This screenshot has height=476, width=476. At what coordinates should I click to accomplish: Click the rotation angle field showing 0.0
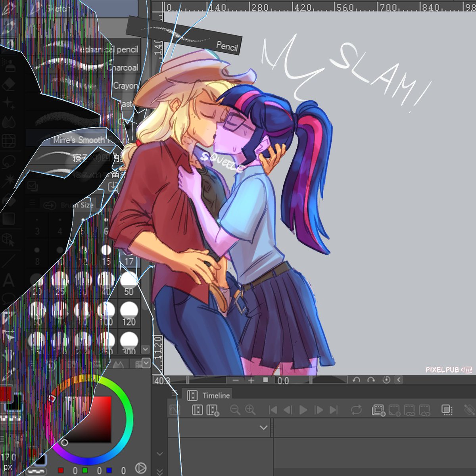[x=284, y=380]
